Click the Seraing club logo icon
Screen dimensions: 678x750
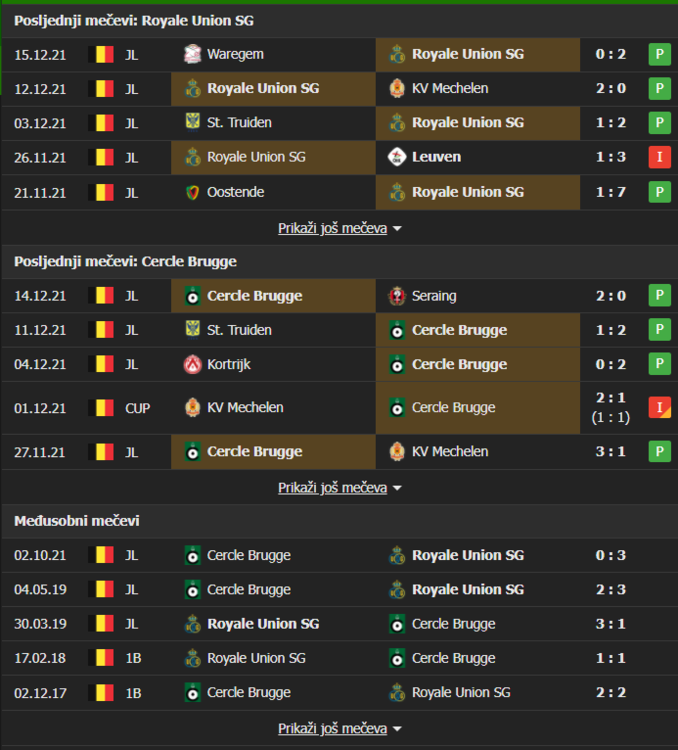(x=397, y=296)
